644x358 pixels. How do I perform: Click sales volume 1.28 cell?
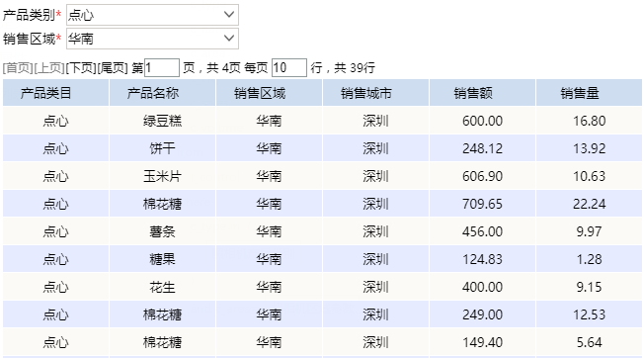pos(589,259)
